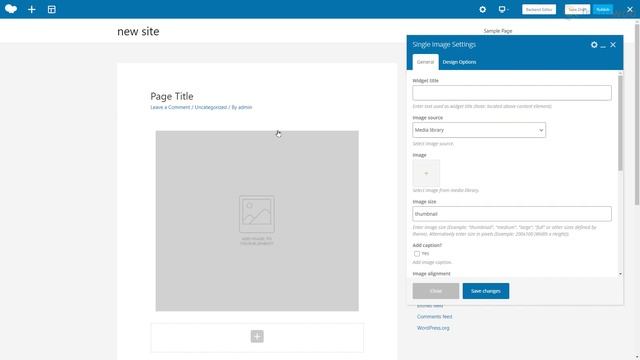Click settings panel scrollbar down arrow
Image resolution: width=640 pixels, height=360 pixels.
pos(620,274)
